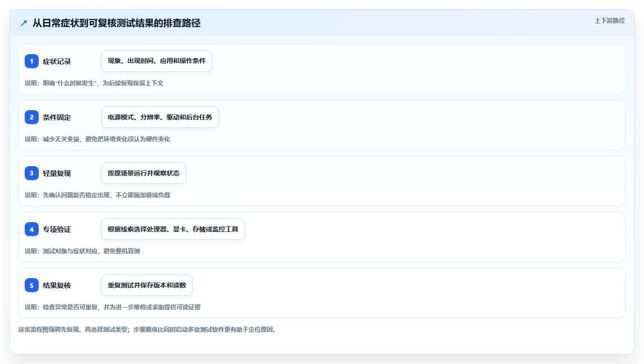Click the step 5 number badge
Screen dimensions: 644x364
click(x=32, y=285)
